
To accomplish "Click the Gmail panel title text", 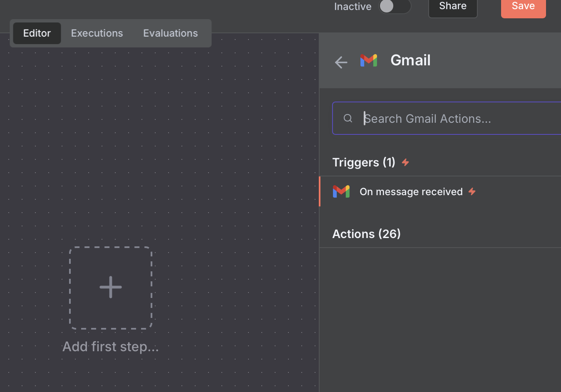I will [410, 60].
